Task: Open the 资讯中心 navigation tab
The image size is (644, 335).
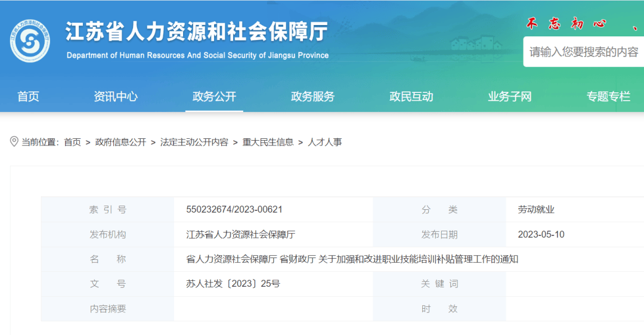Action: tap(116, 97)
